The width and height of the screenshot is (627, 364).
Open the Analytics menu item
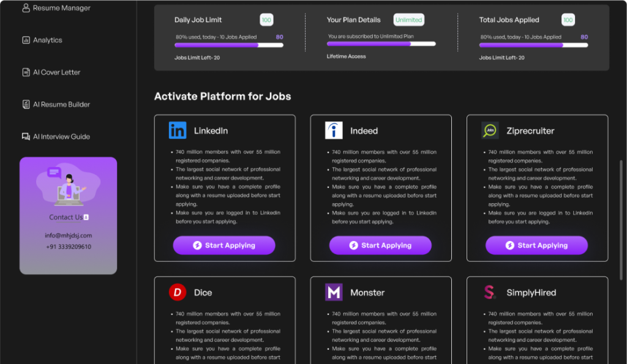(42, 40)
